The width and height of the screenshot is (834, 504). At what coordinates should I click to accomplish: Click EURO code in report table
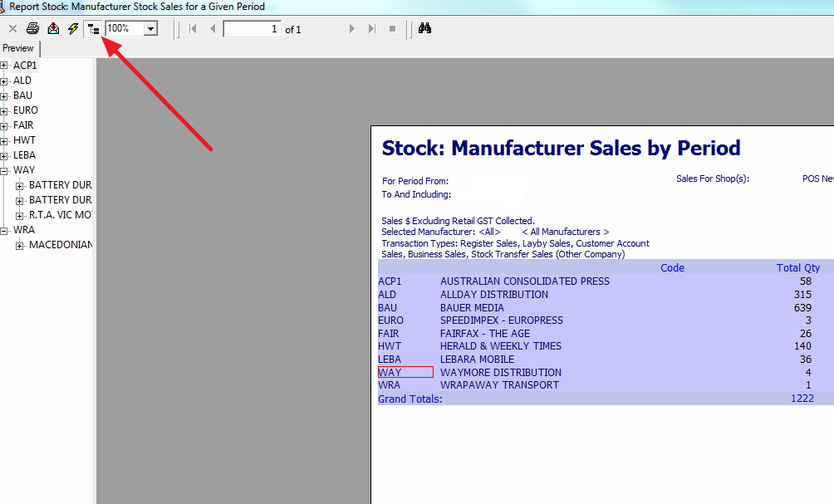pyautogui.click(x=391, y=321)
